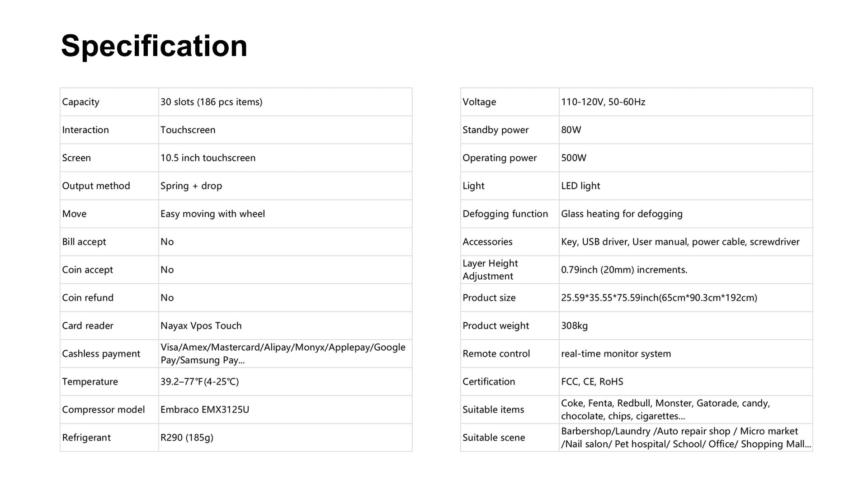Select the Suitable scene label
868x488 pixels.
pyautogui.click(x=494, y=438)
